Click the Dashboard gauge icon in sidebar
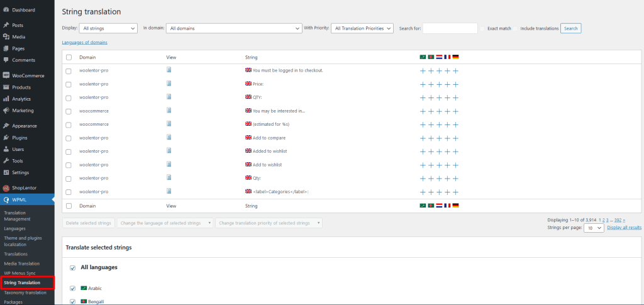The image size is (644, 305). [x=6, y=10]
